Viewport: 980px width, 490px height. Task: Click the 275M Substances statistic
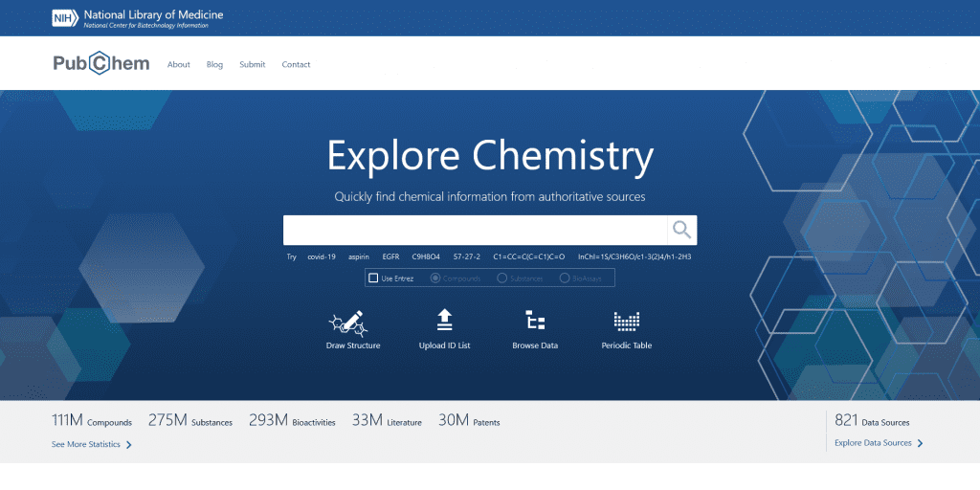pos(190,421)
